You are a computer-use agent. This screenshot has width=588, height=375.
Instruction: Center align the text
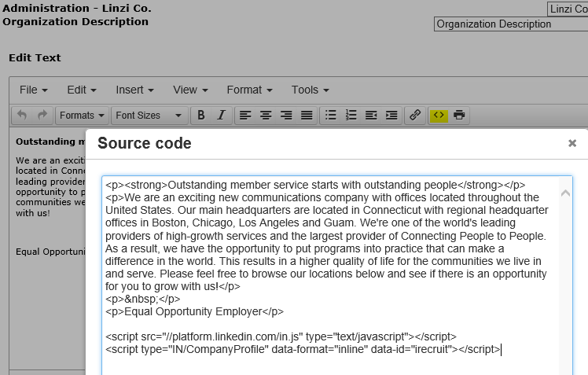[266, 115]
